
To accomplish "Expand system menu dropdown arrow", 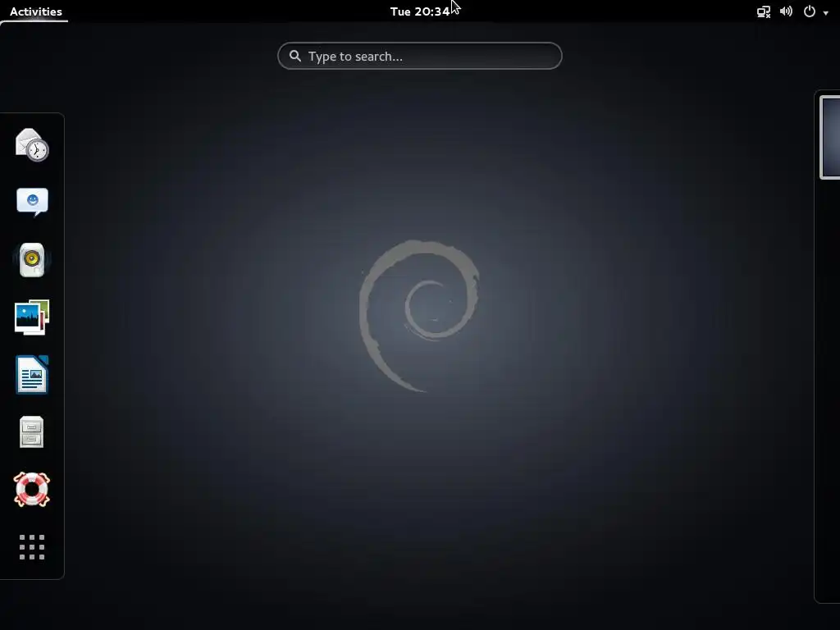I will pos(825,13).
